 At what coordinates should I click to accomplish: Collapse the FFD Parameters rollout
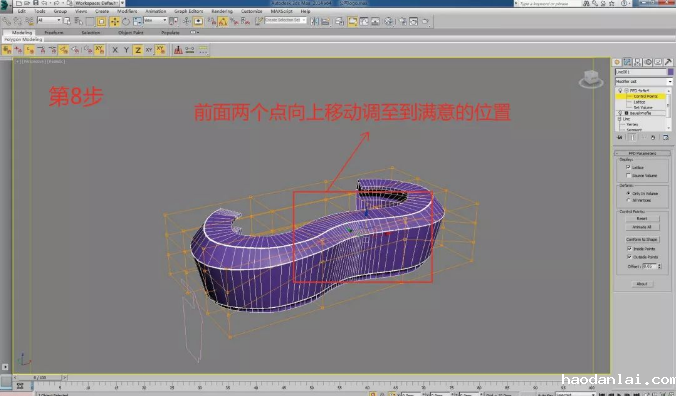pos(642,153)
